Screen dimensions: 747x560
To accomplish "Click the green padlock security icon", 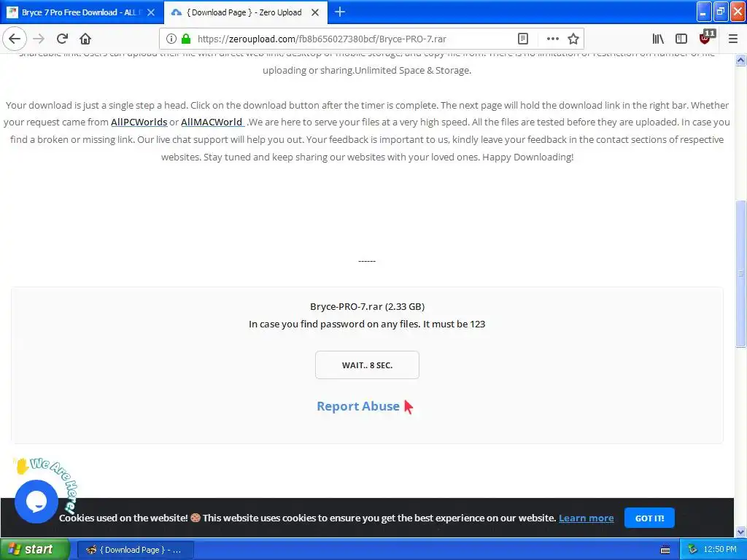I will 186,39.
